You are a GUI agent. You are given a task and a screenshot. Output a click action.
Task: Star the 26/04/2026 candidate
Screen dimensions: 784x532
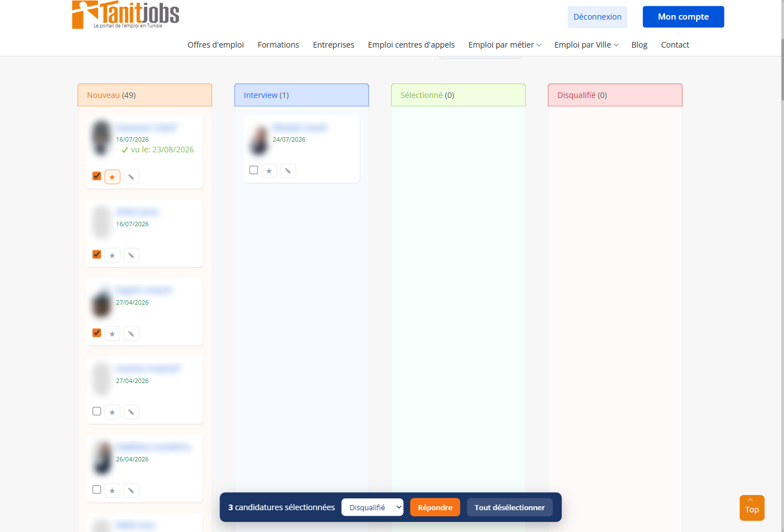click(x=112, y=491)
